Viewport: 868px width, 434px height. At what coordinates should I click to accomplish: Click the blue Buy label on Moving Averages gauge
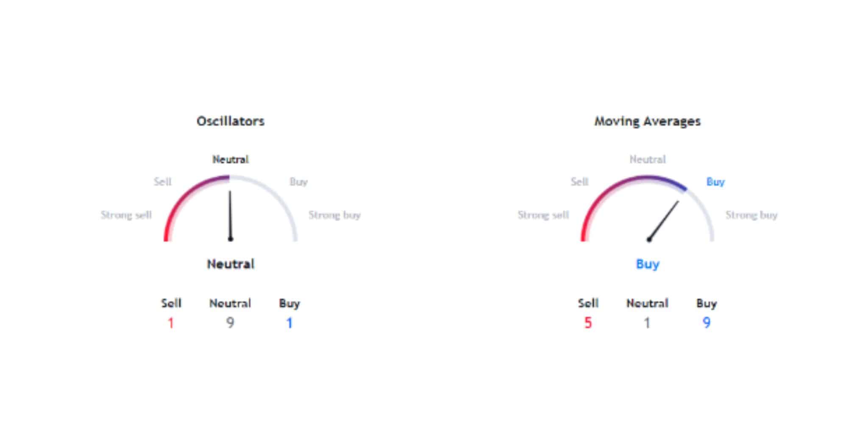715,182
